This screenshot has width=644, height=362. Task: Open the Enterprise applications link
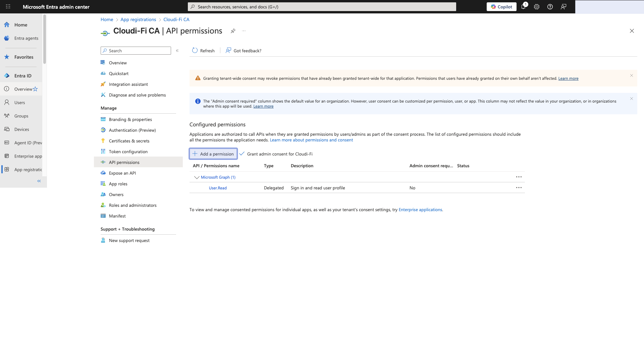pos(420,209)
